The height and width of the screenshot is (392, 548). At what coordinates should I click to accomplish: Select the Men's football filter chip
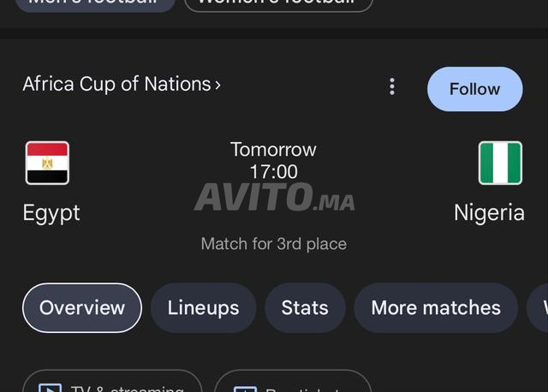coord(94,4)
